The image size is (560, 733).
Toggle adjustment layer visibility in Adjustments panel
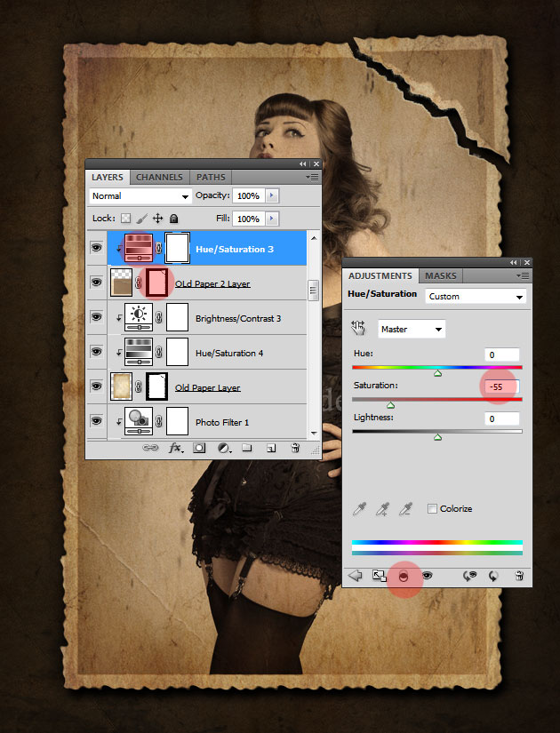[x=428, y=576]
